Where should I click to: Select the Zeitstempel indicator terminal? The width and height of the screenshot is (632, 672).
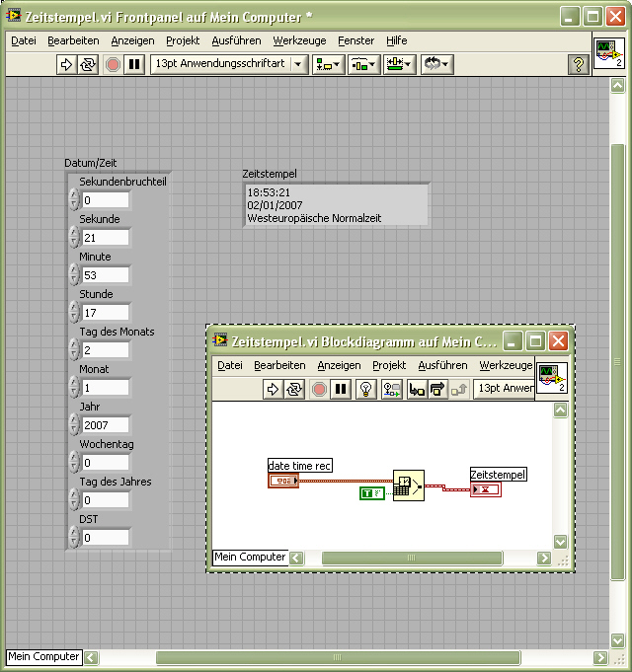486,489
